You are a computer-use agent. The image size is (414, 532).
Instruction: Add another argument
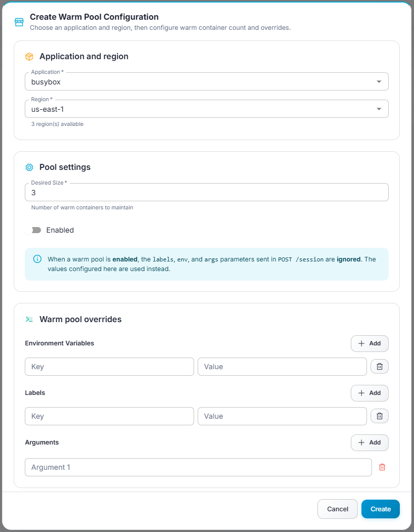[x=370, y=442]
